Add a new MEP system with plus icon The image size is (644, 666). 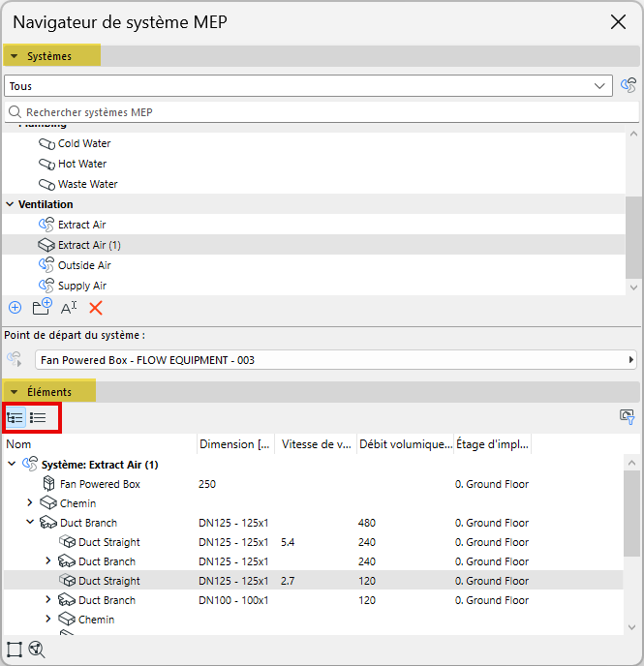click(15, 308)
